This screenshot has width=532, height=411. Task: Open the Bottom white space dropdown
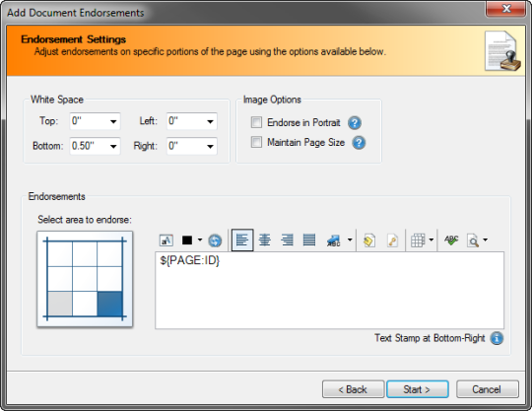point(113,146)
